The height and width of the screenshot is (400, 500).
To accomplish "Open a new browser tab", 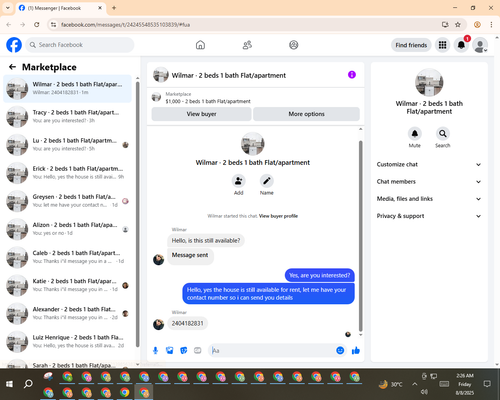I will (x=114, y=8).
